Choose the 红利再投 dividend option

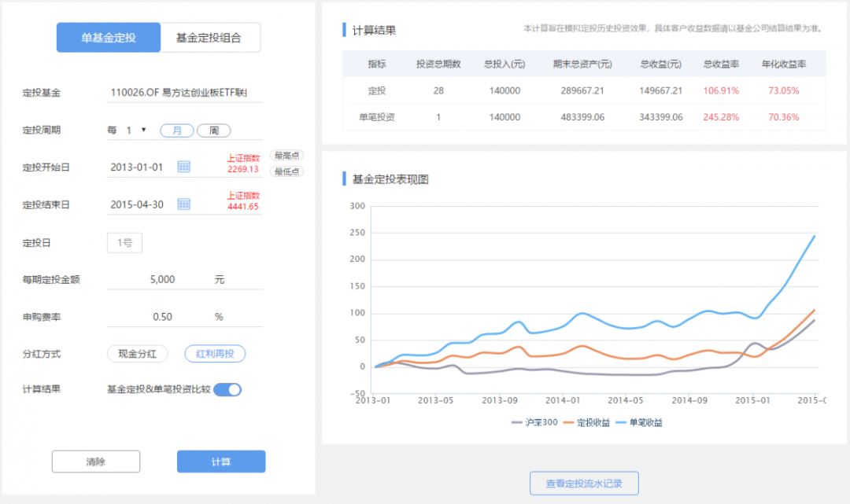coord(215,354)
